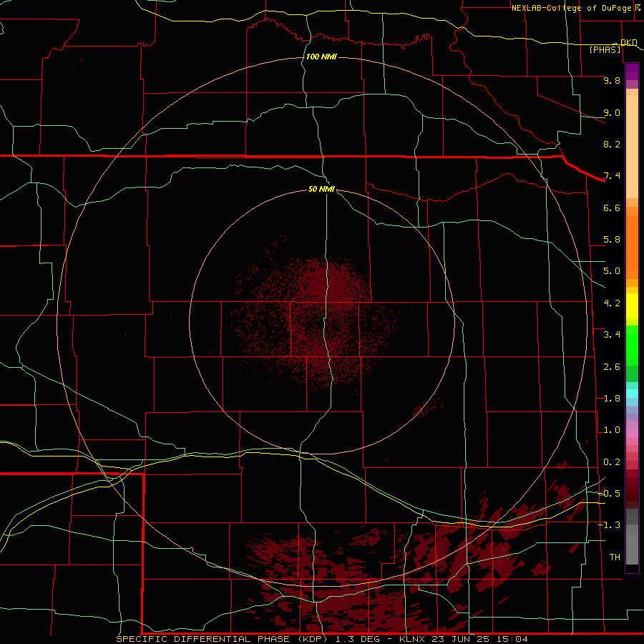Pick the pink segment of the color bar
Screen dimensions: 644x644
(632, 434)
